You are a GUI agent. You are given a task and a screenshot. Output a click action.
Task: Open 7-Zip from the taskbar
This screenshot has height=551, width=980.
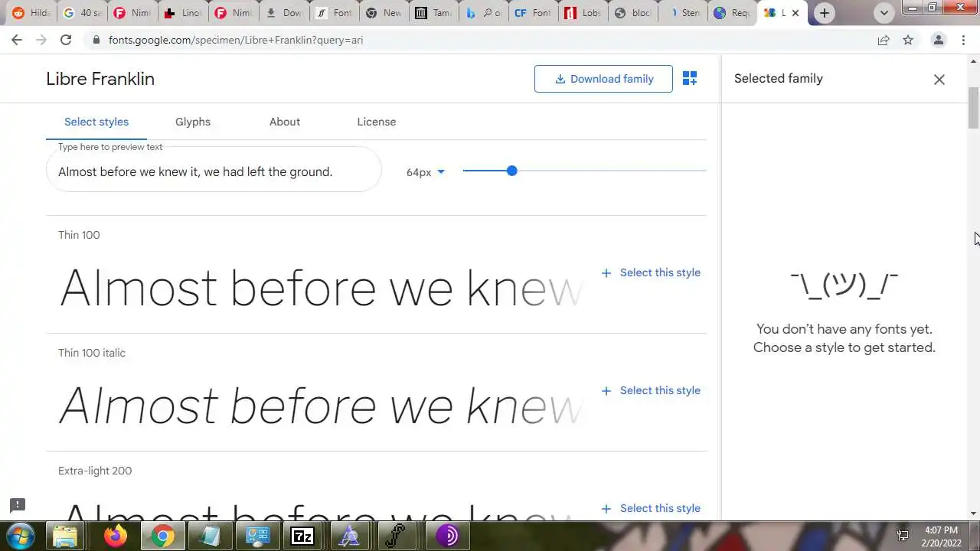point(302,536)
